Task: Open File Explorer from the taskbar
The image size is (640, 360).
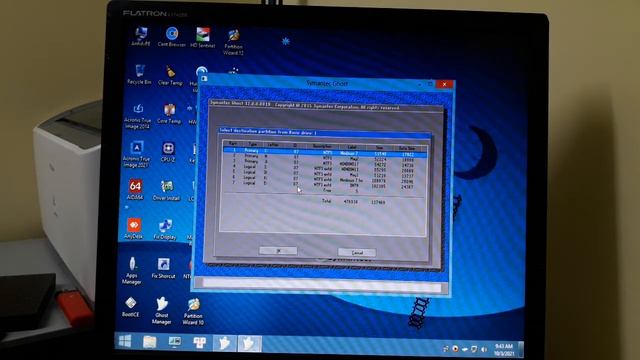Action: [150, 341]
